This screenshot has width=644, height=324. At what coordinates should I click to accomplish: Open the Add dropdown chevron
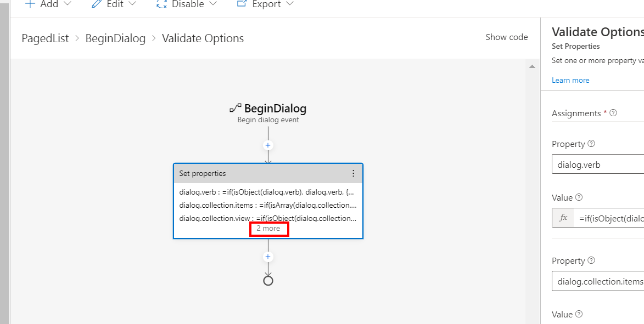(x=68, y=4)
